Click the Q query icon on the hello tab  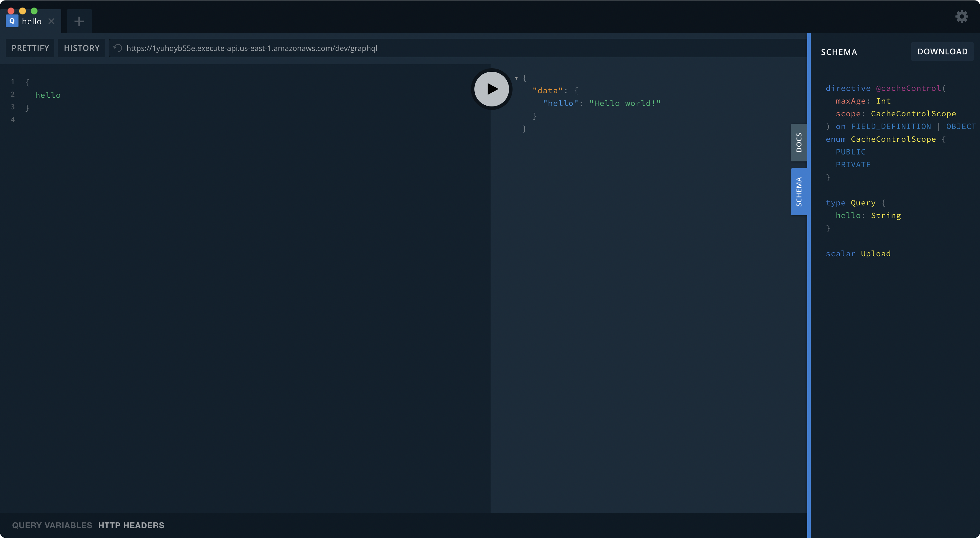tap(12, 21)
